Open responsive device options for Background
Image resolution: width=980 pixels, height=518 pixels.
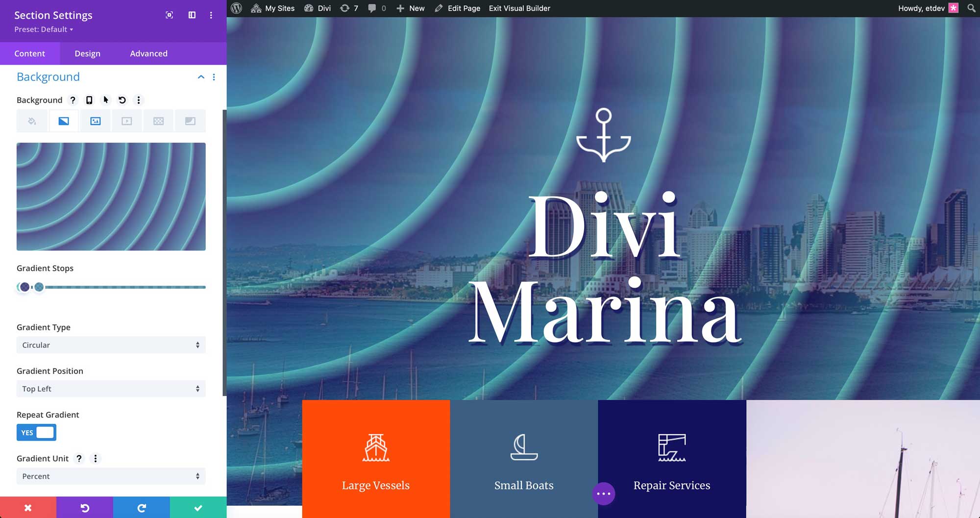click(89, 100)
